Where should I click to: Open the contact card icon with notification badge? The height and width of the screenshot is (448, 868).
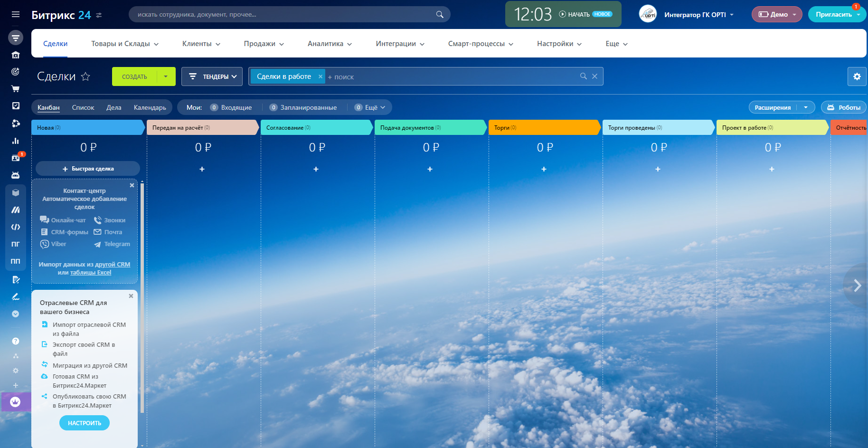16,158
